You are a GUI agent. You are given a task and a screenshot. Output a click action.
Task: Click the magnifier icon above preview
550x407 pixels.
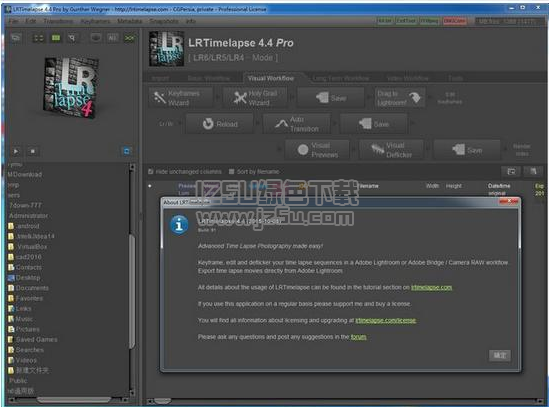pyautogui.click(x=72, y=38)
